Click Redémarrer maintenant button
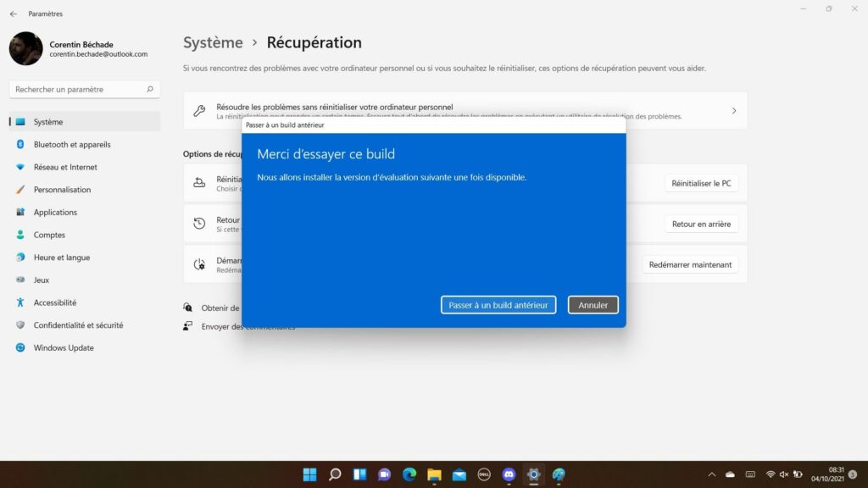 click(x=690, y=264)
